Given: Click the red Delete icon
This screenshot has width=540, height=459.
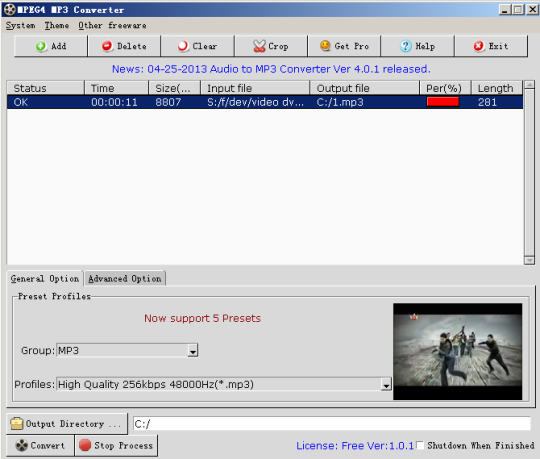Looking at the screenshot, I should tap(107, 46).
